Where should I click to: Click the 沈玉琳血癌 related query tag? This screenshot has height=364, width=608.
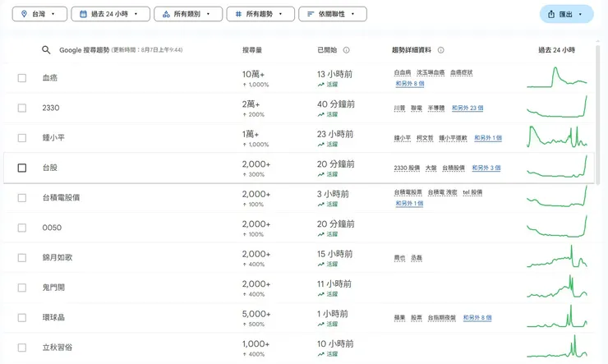pyautogui.click(x=431, y=72)
